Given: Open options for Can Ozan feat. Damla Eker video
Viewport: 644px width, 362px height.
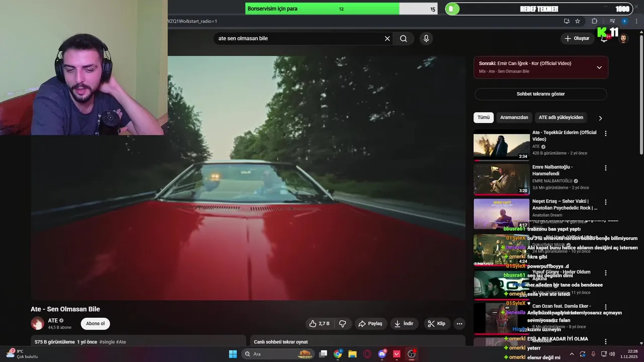Looking at the screenshot, I should [x=606, y=307].
